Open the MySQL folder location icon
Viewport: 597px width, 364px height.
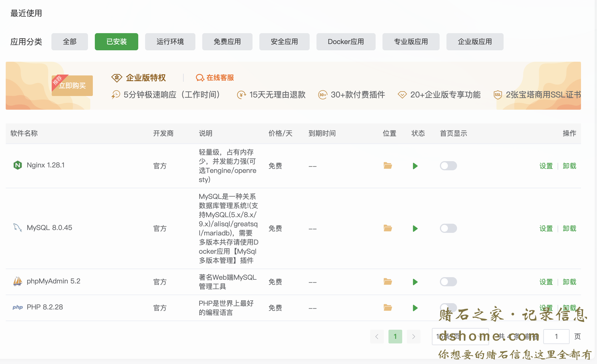pos(388,228)
